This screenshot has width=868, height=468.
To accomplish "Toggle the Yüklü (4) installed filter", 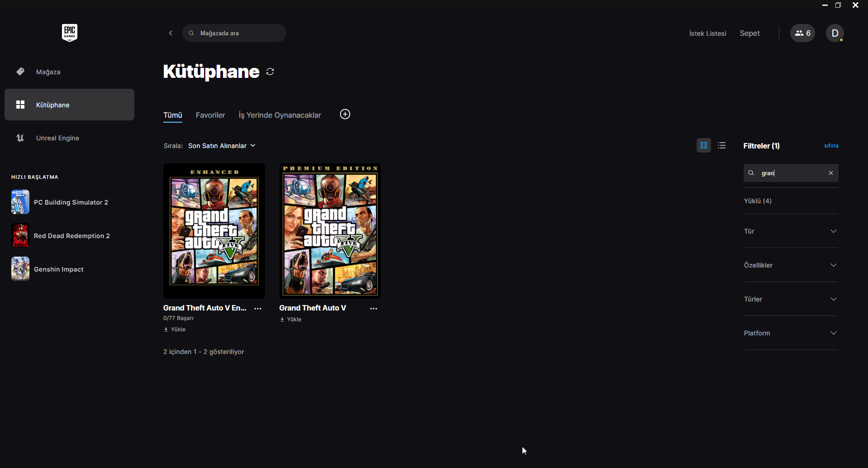I will (x=758, y=201).
